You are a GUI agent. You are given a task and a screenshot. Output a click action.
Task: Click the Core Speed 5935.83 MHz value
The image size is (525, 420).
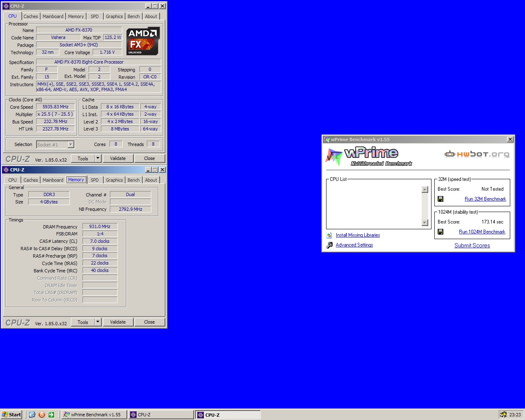[55, 107]
